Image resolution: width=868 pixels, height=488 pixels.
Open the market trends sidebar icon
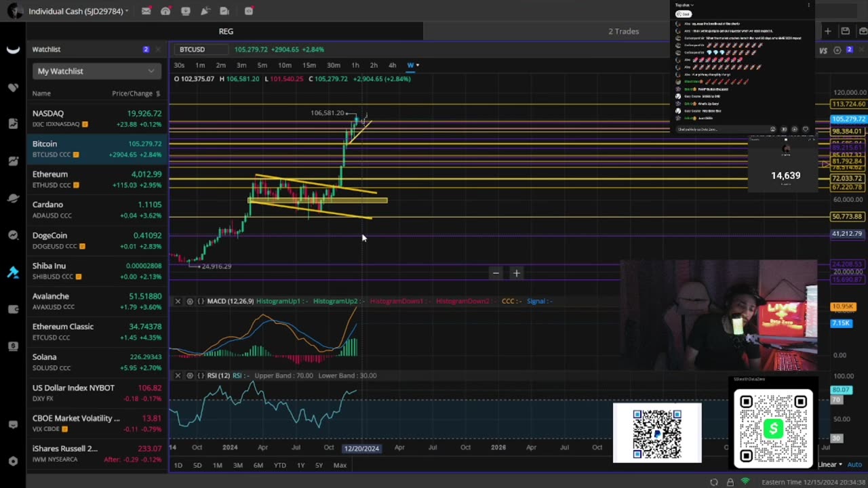13,161
